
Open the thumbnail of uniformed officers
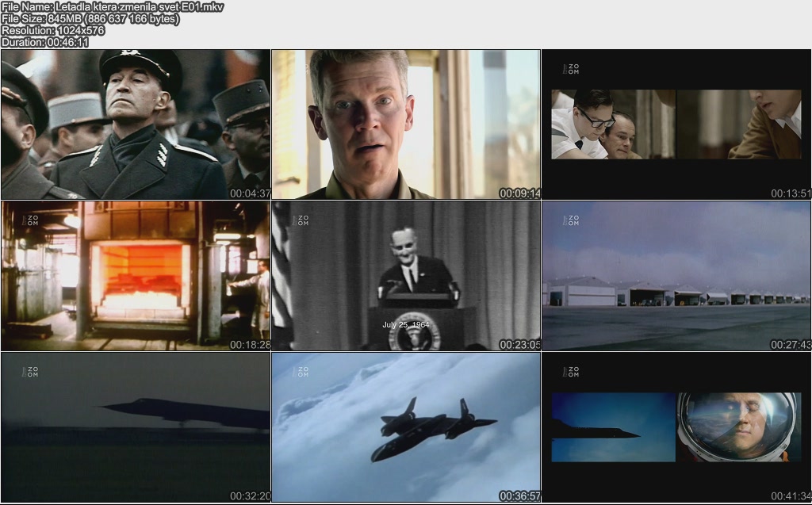pyautogui.click(x=136, y=124)
